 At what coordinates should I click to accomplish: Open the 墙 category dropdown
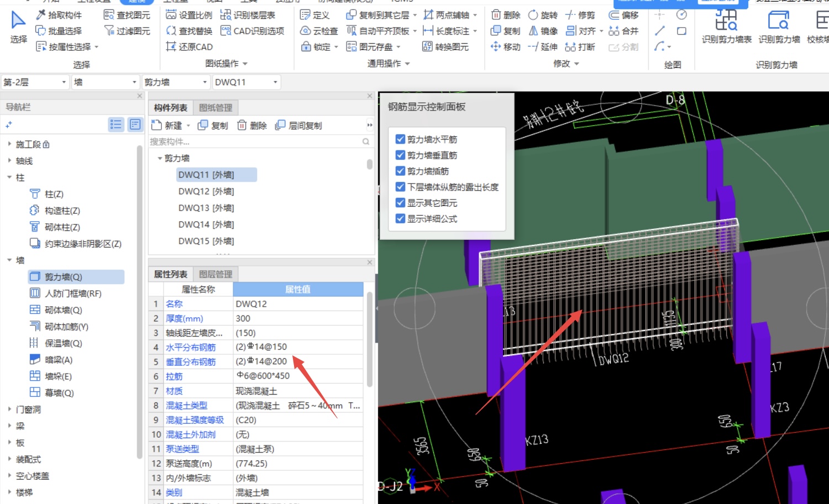pos(106,82)
